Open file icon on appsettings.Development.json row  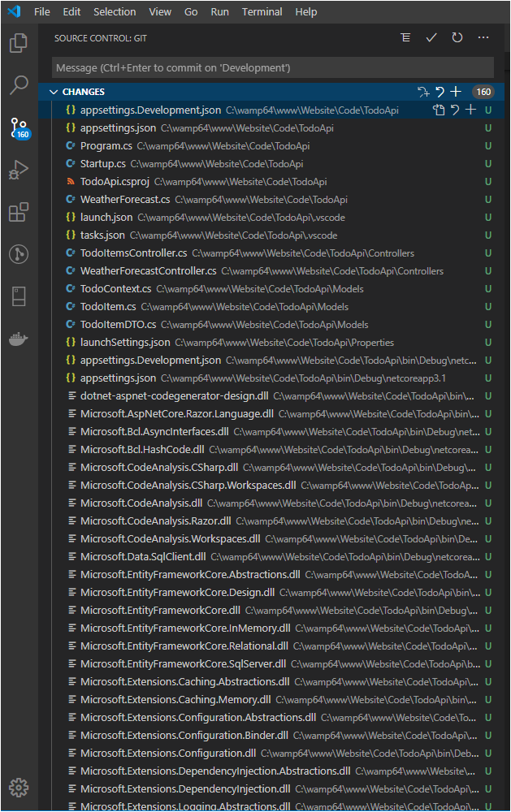[439, 110]
